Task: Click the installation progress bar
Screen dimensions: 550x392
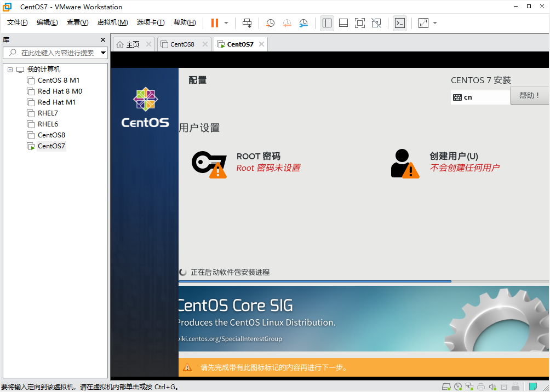Action: (x=363, y=281)
